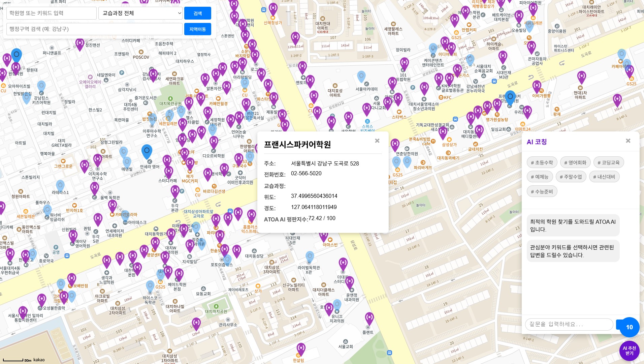
Task: Click the purple marker near 현대1차 아파트
Action: tap(581, 77)
